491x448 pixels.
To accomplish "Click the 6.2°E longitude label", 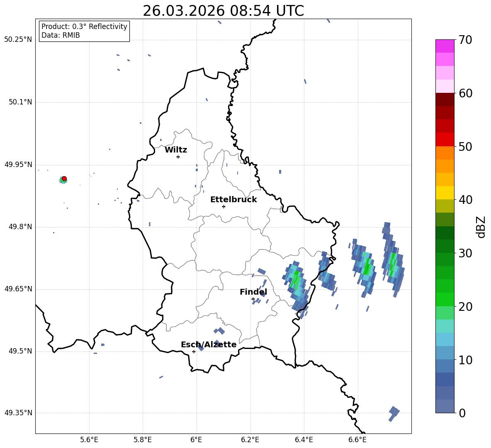I will (x=250, y=440).
